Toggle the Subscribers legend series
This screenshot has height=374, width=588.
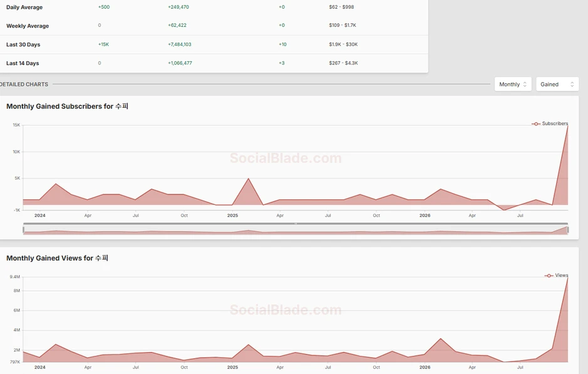point(550,123)
